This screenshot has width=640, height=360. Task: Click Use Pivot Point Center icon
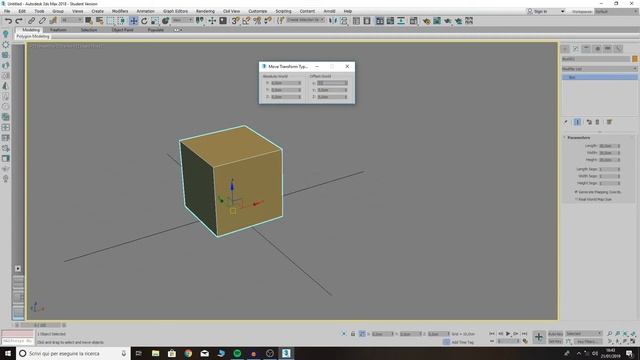(x=200, y=21)
